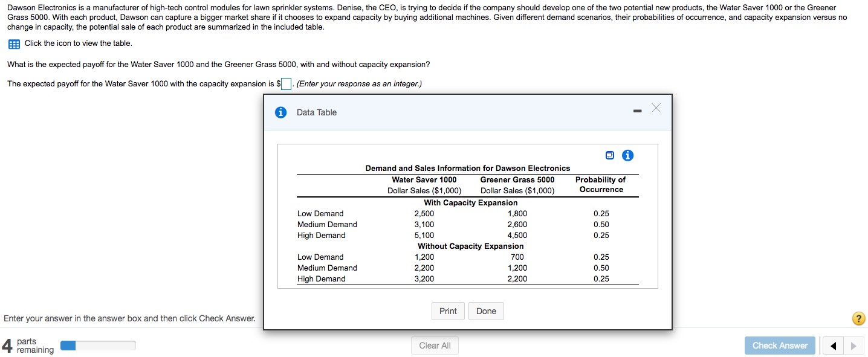This screenshot has width=868, height=357.
Task: Click the Without Capacity Expansion heading
Action: (x=470, y=246)
